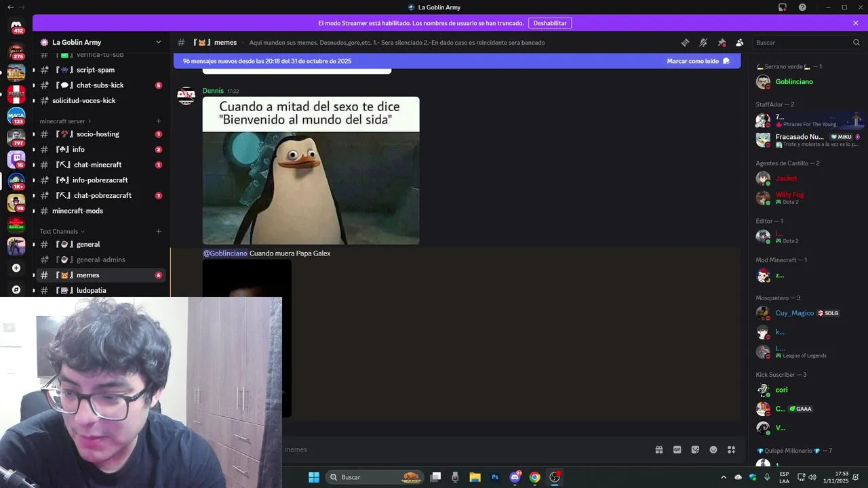Open the chat-minecraft channel
The width and height of the screenshot is (868, 488).
[x=102, y=165]
